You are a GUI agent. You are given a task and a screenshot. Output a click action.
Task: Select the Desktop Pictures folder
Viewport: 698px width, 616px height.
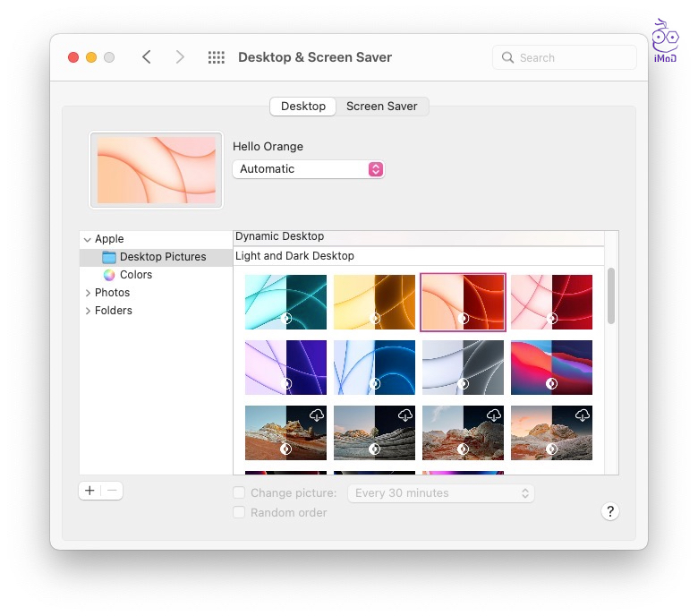click(x=162, y=257)
